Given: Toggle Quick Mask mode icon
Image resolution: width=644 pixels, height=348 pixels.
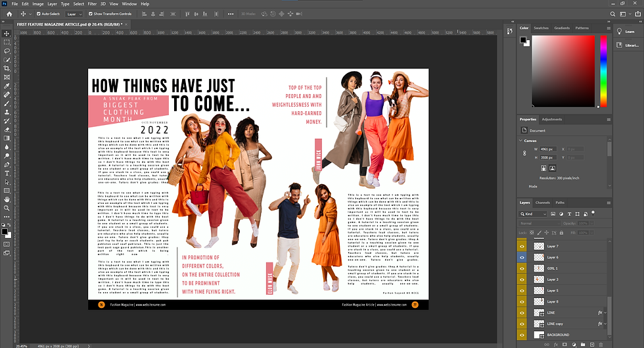Looking at the screenshot, I should point(7,244).
